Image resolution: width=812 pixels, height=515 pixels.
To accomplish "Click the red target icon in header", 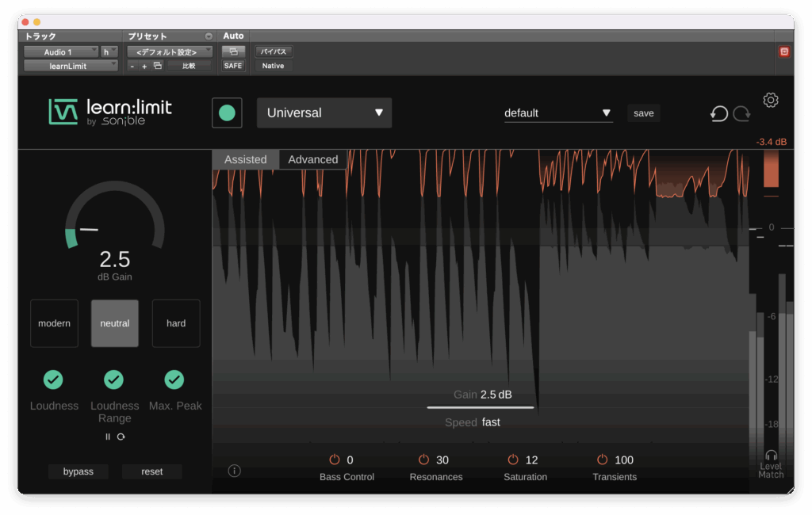I will tap(784, 51).
